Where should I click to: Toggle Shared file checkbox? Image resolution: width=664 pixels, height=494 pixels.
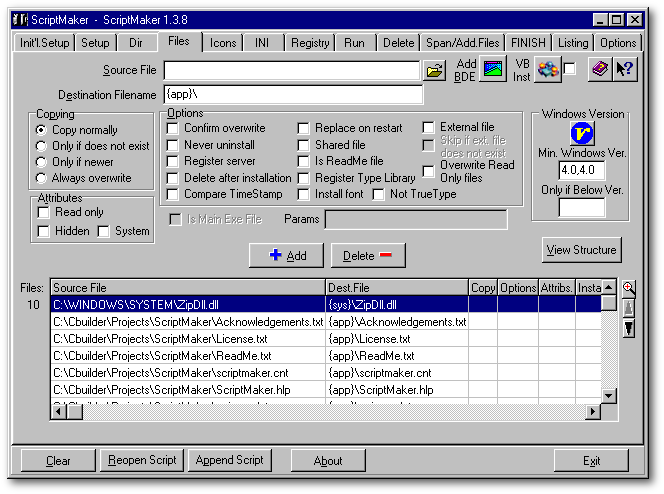click(303, 145)
